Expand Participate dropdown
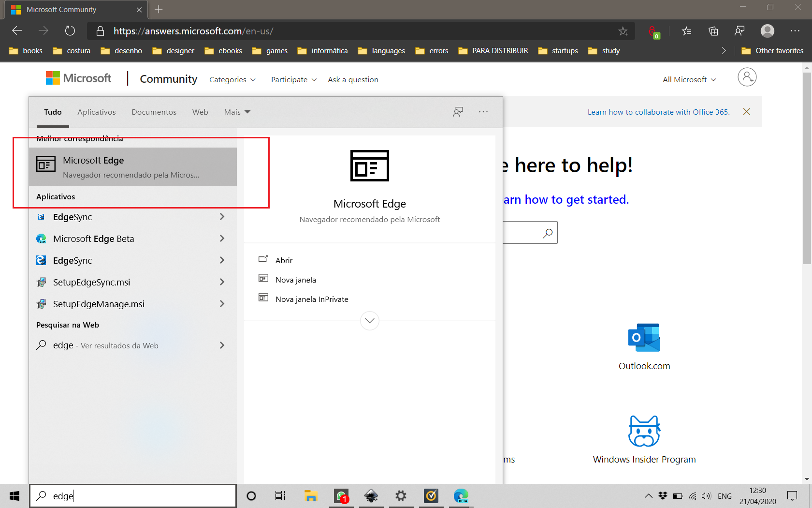This screenshot has width=812, height=508. [294, 80]
